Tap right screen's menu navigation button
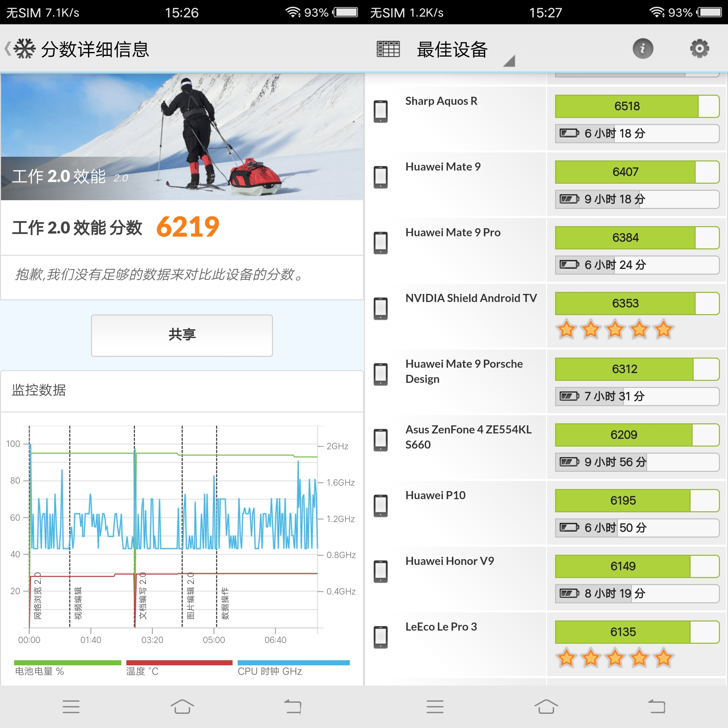This screenshot has height=728, width=728. pos(435,707)
